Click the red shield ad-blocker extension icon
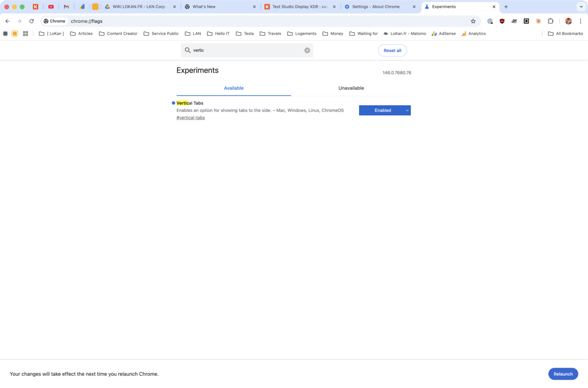This screenshot has height=388, width=588. pos(502,21)
